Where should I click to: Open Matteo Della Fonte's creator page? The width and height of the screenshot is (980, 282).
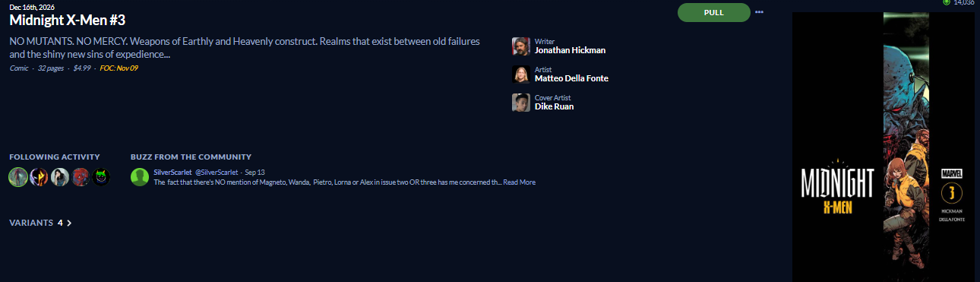(571, 79)
